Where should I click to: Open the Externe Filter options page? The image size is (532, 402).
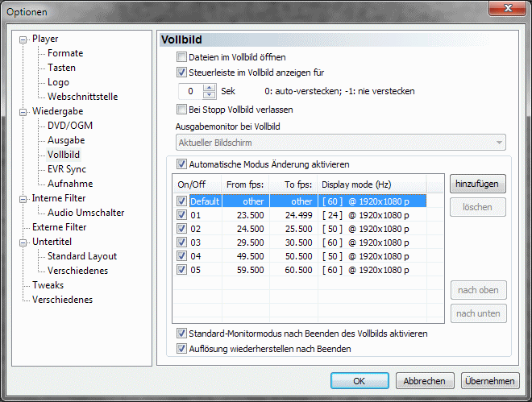click(60, 227)
